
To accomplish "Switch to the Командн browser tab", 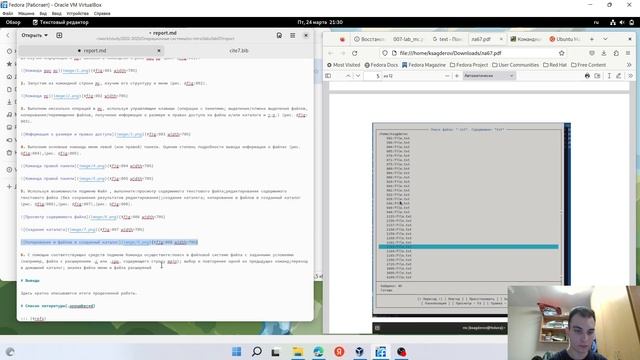I will pos(526,39).
